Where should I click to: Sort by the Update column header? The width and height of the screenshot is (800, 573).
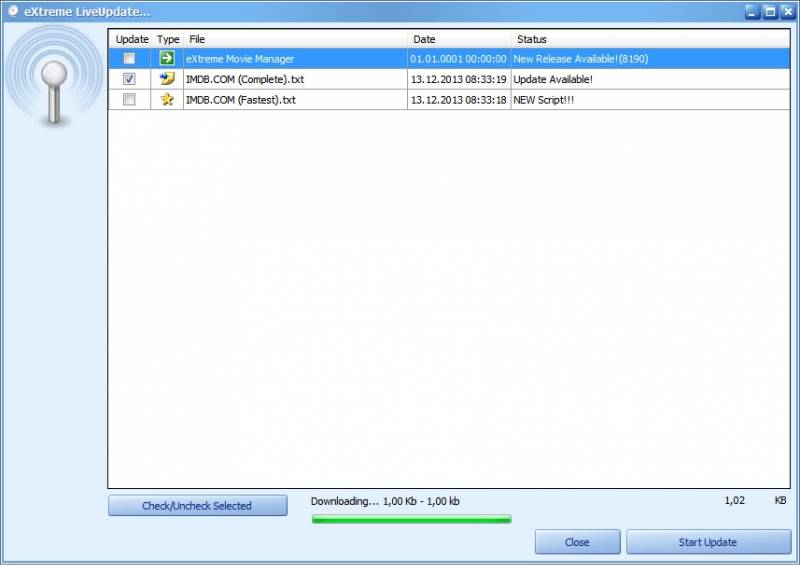(x=131, y=39)
